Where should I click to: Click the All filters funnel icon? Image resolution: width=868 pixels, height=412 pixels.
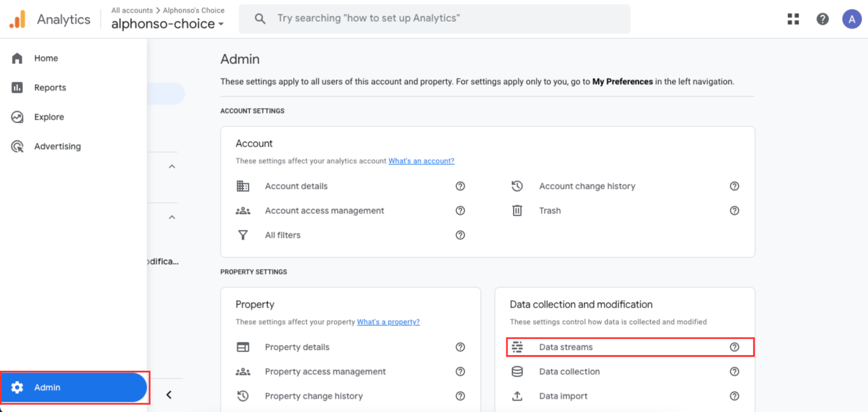[x=243, y=235]
